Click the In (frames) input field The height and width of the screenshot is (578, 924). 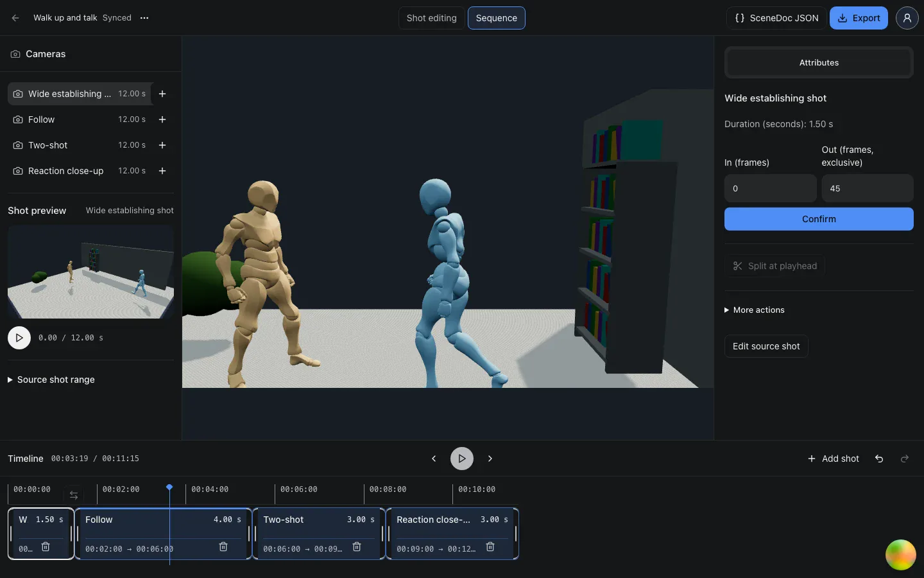click(x=771, y=188)
